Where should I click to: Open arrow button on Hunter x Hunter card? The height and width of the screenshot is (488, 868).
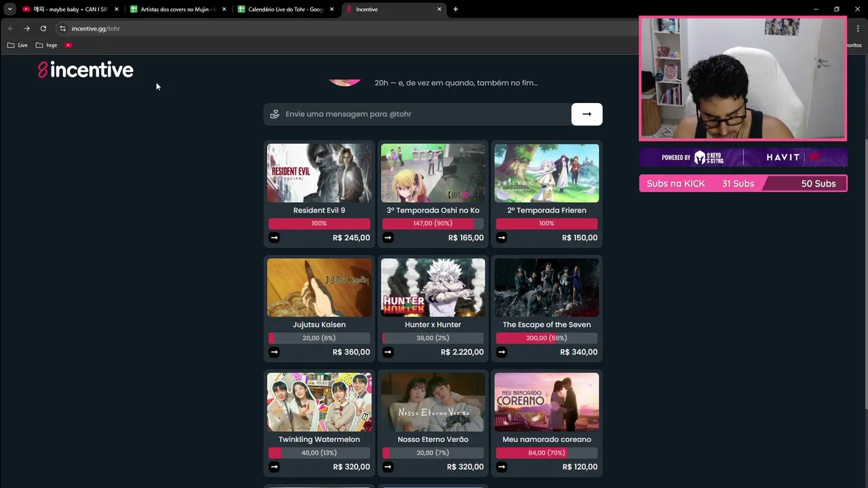pyautogui.click(x=388, y=352)
